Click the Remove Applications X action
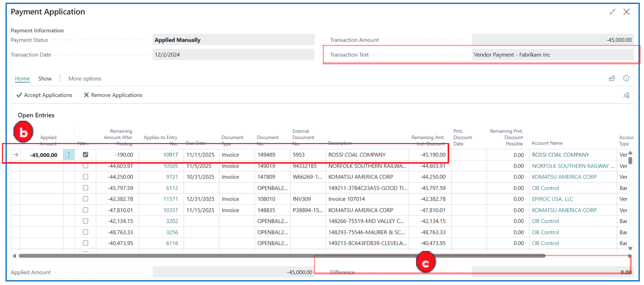 (x=113, y=95)
